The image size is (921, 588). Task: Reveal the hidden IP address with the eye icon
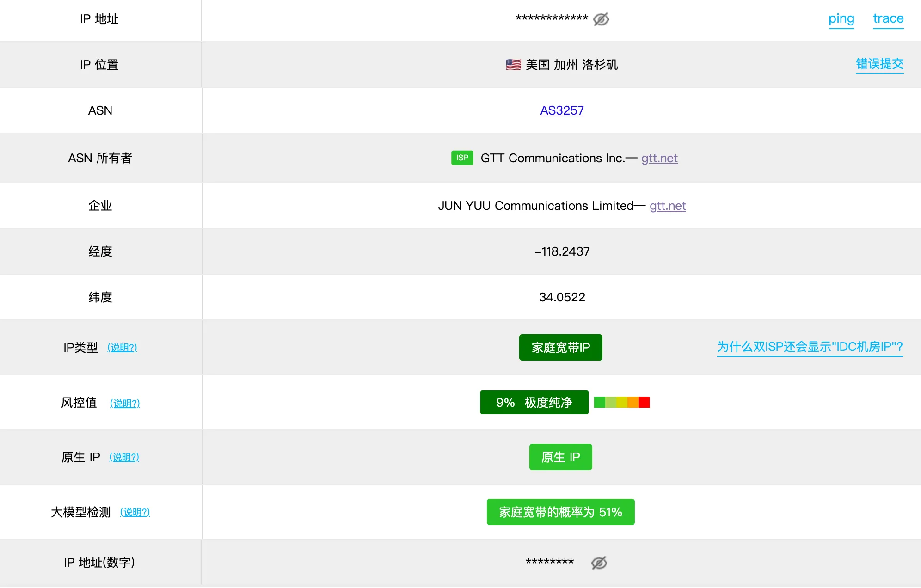(601, 19)
